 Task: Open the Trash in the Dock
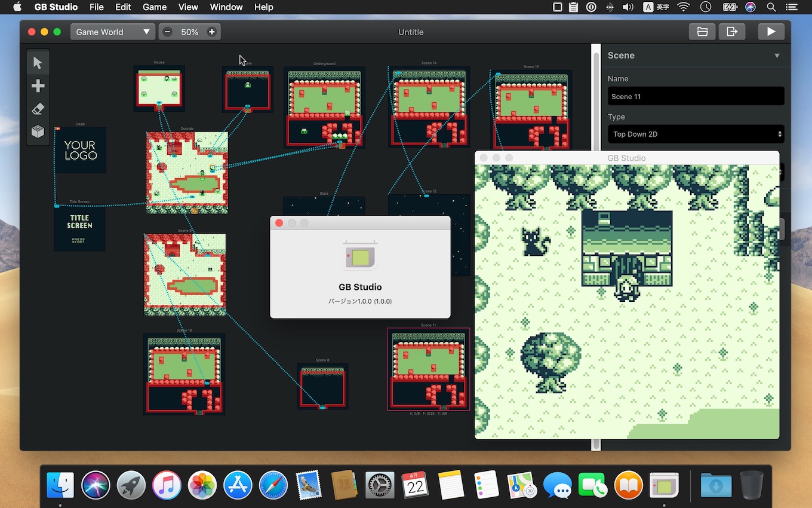click(752, 485)
